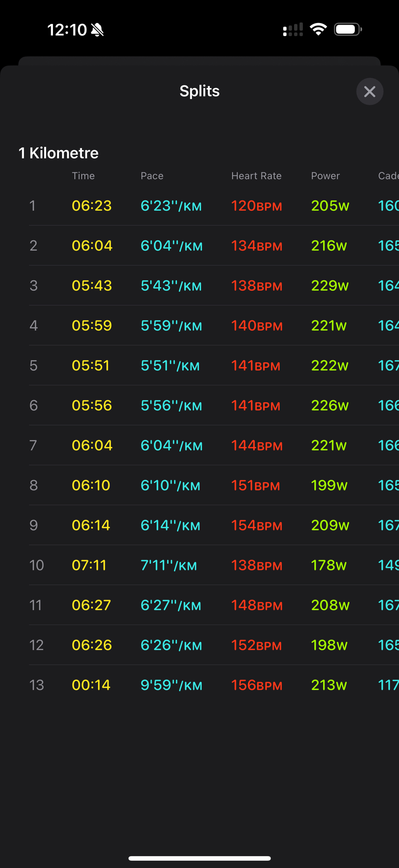The width and height of the screenshot is (399, 868).
Task: Tap the 12:10 clock in status bar
Action: 67,30
